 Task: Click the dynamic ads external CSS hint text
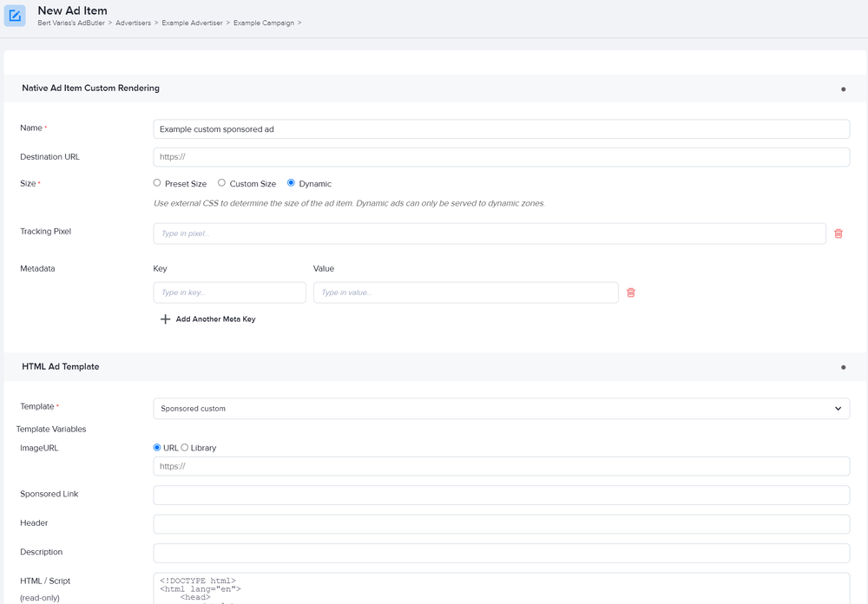click(x=349, y=203)
